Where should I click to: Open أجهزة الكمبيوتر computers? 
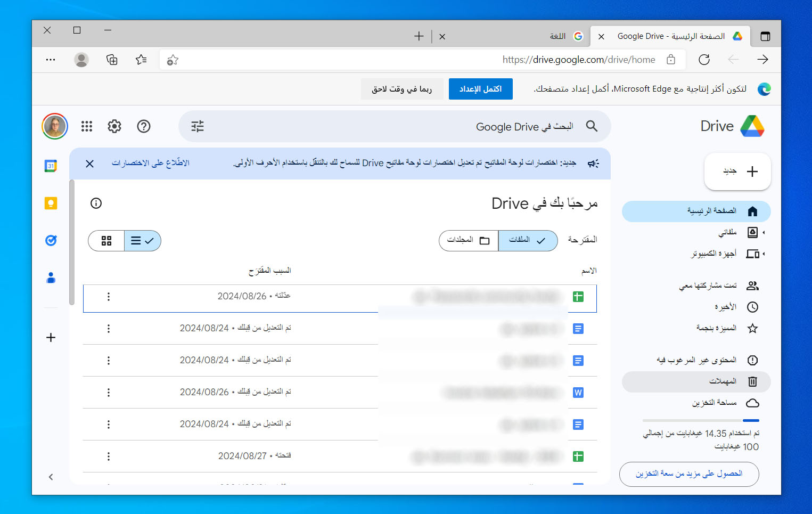[x=713, y=254]
